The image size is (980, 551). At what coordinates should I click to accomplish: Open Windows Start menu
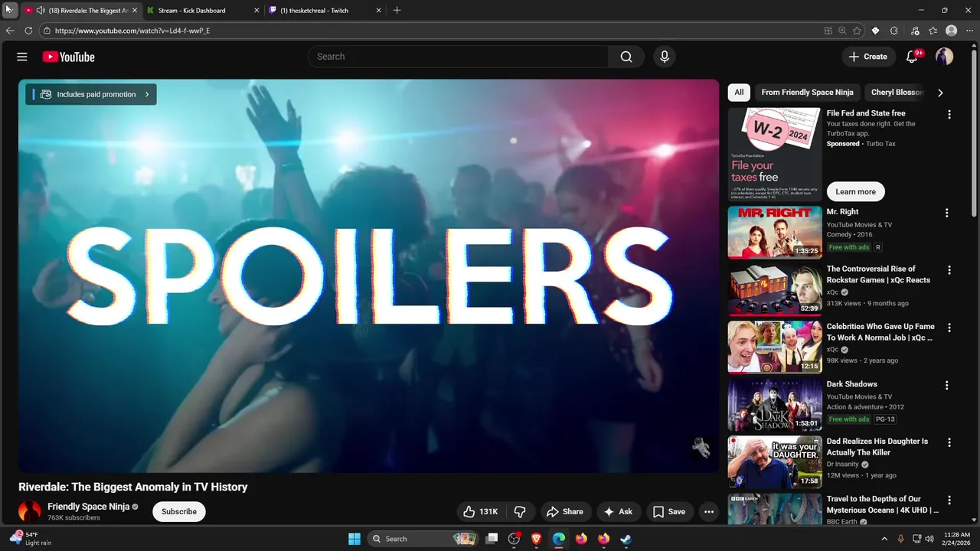(354, 539)
